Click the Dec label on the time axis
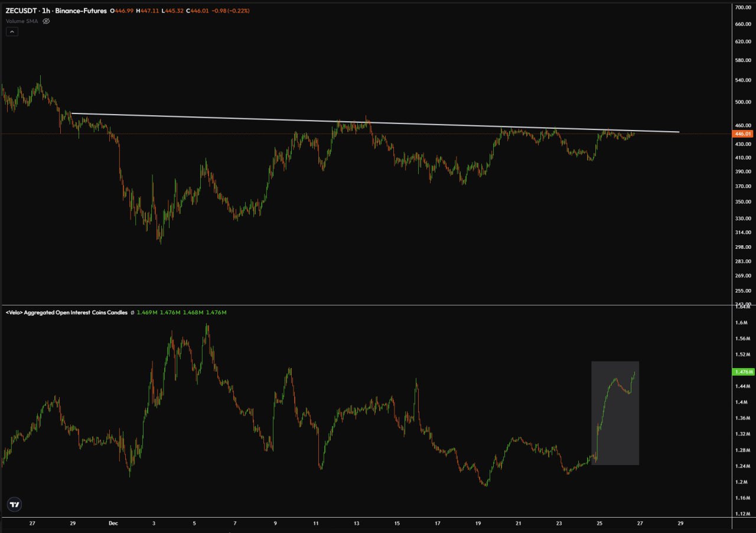Screen dimensions: 756x533 [x=113, y=523]
